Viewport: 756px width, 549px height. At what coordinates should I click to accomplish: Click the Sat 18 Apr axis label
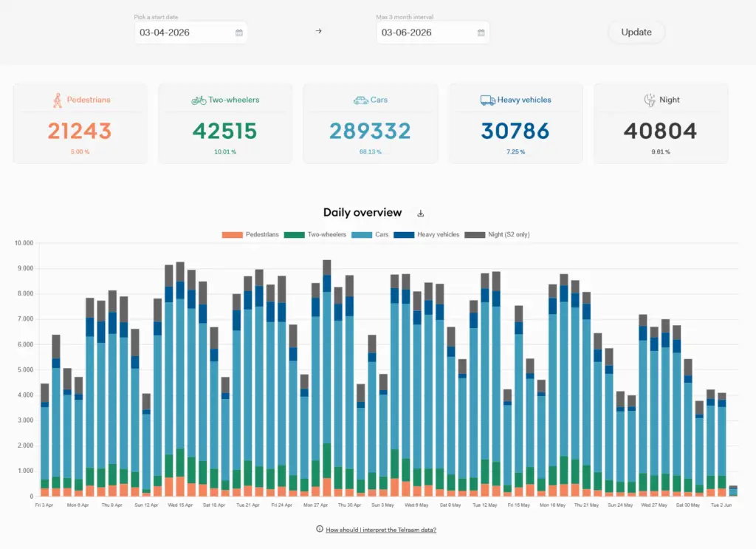pos(213,505)
